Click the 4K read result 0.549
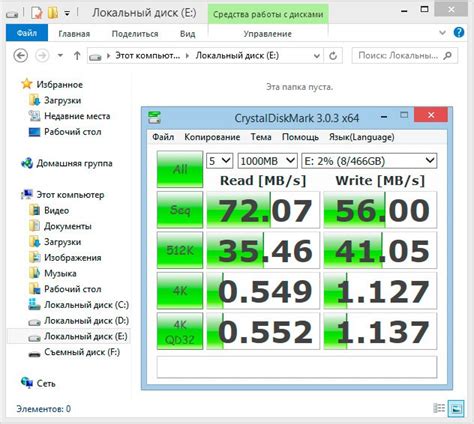Screen dimensions: 474x424 click(x=263, y=290)
